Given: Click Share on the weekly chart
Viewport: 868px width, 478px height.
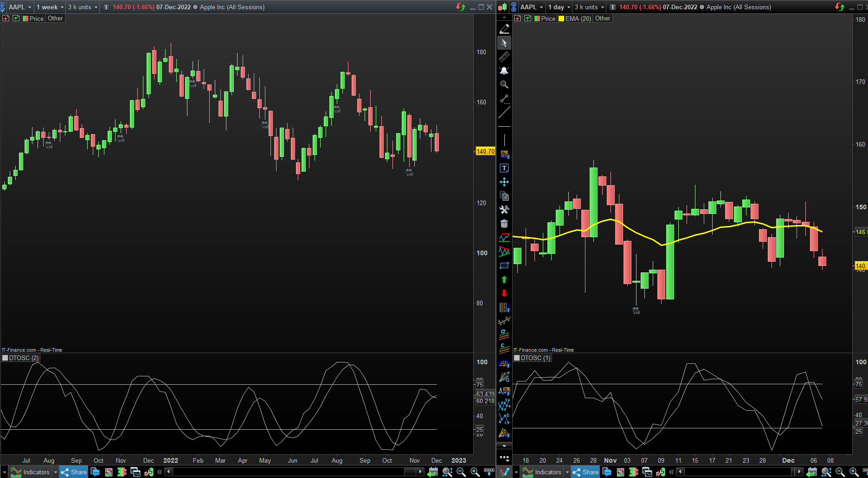Looking at the screenshot, I should click(x=74, y=472).
